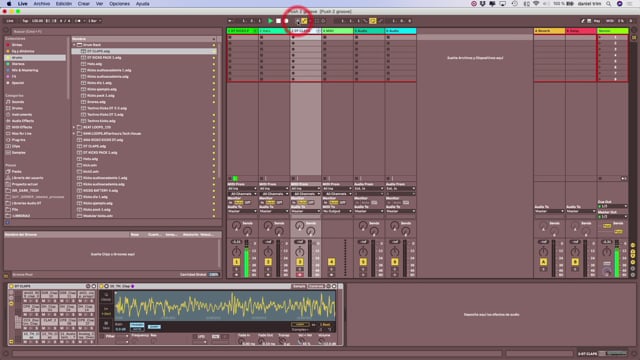
Task: Open track 4 No Output dropdown
Action: (337, 211)
